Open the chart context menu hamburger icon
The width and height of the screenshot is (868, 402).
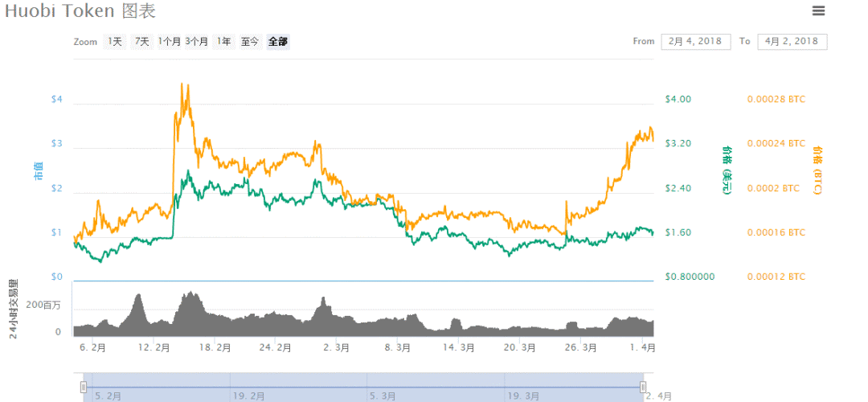coord(818,10)
